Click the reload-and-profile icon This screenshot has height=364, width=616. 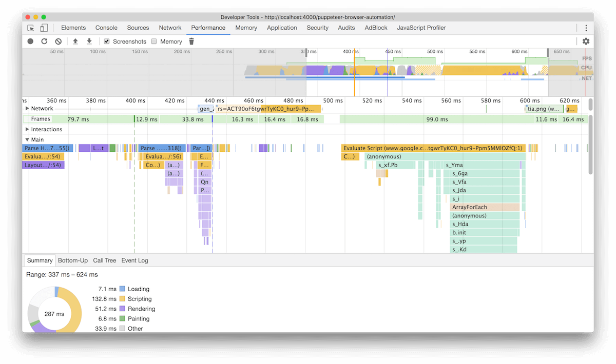[x=45, y=41]
